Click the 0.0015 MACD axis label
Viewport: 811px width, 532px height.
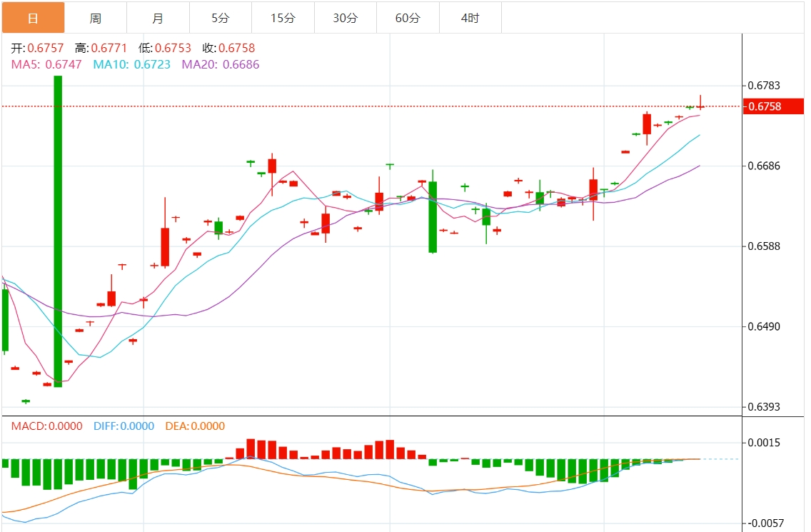(764, 443)
